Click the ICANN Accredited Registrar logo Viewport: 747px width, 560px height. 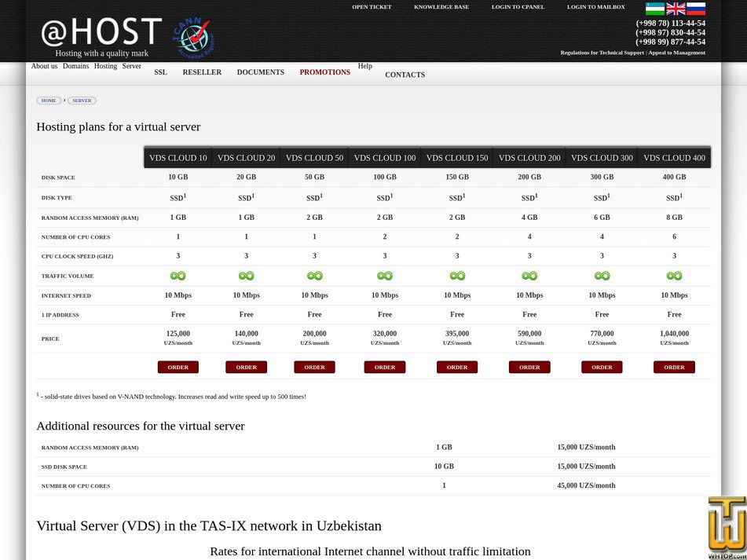pyautogui.click(x=193, y=35)
